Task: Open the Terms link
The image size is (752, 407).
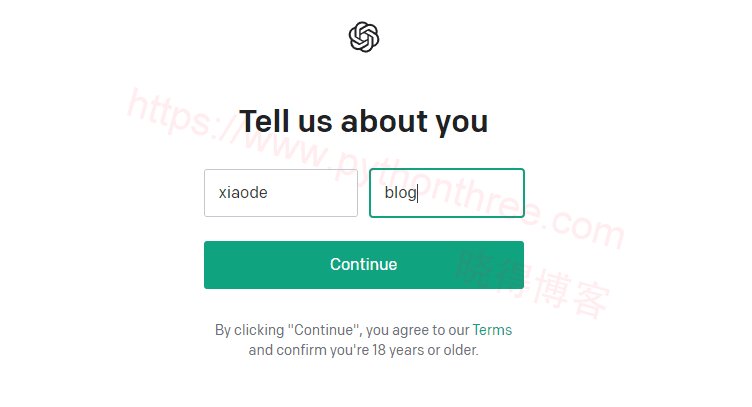Action: pos(492,330)
